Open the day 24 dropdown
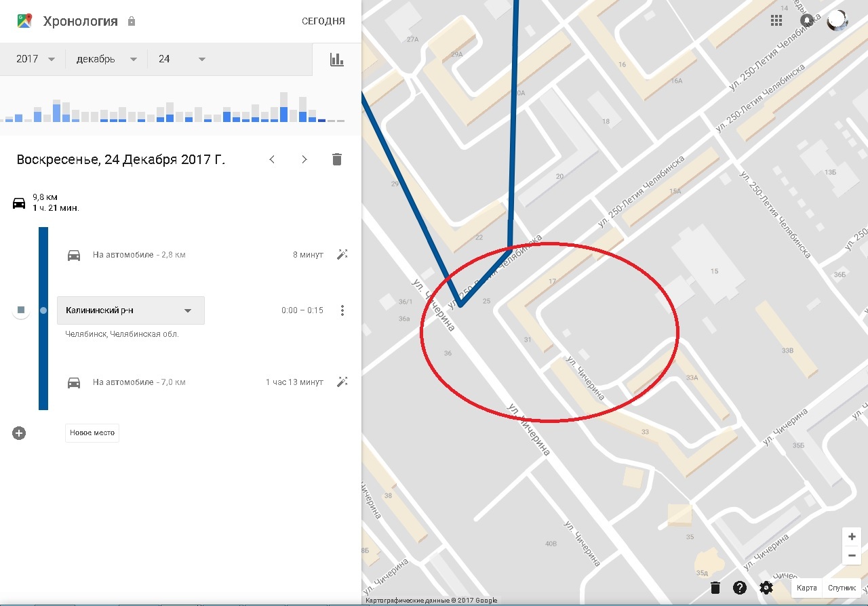868x606 pixels. click(182, 59)
